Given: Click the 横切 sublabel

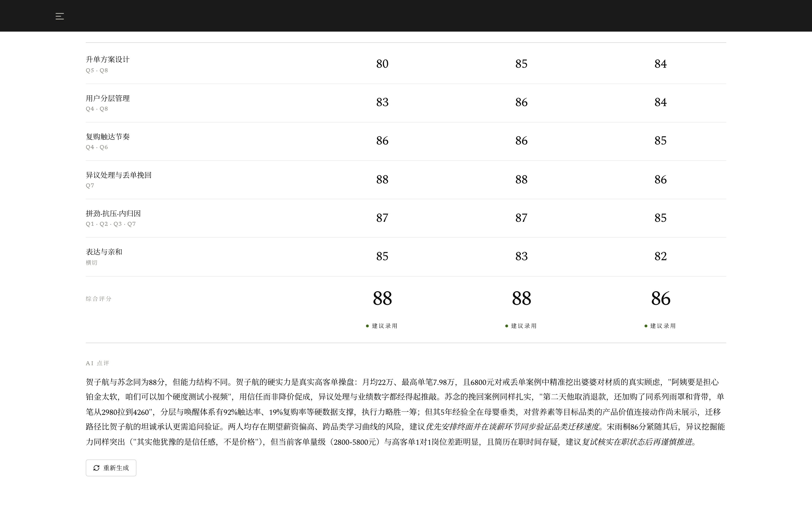Looking at the screenshot, I should click(92, 262).
